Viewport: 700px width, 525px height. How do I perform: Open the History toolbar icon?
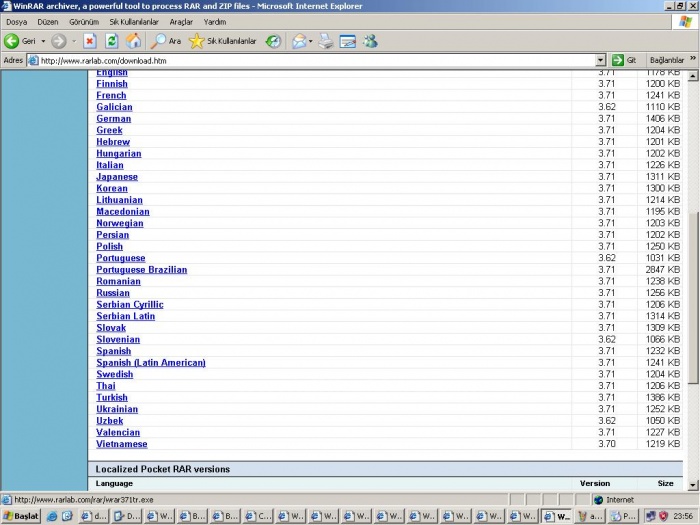point(273,41)
